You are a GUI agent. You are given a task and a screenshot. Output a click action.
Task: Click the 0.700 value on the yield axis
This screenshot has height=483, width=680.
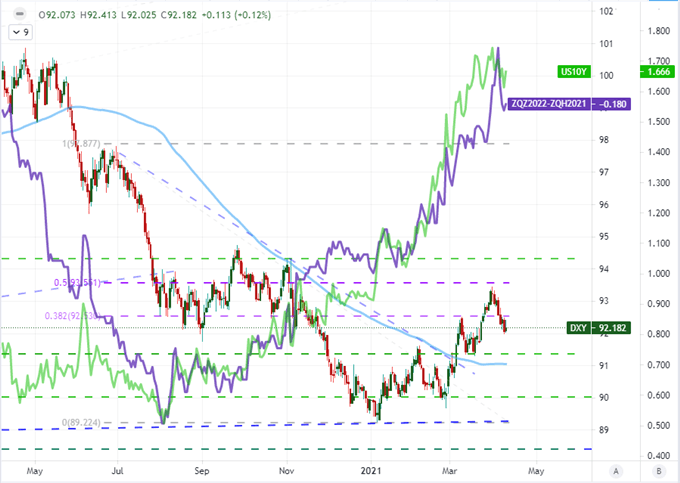tap(658, 365)
